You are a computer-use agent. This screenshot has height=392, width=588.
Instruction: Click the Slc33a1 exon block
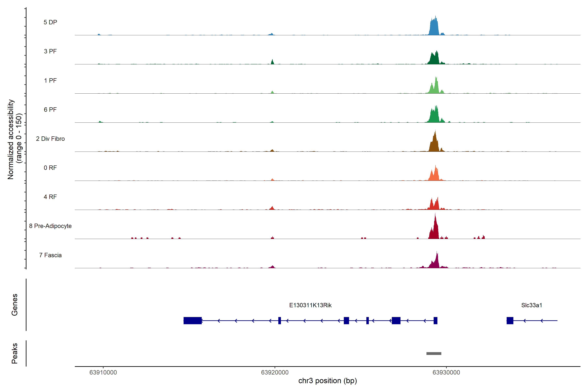(x=510, y=320)
